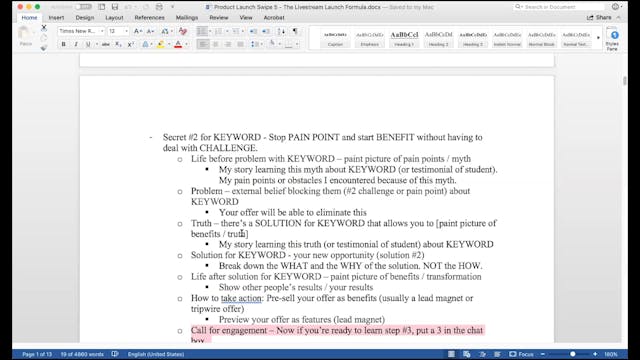
Task: Open the References tab
Action: coord(149,18)
